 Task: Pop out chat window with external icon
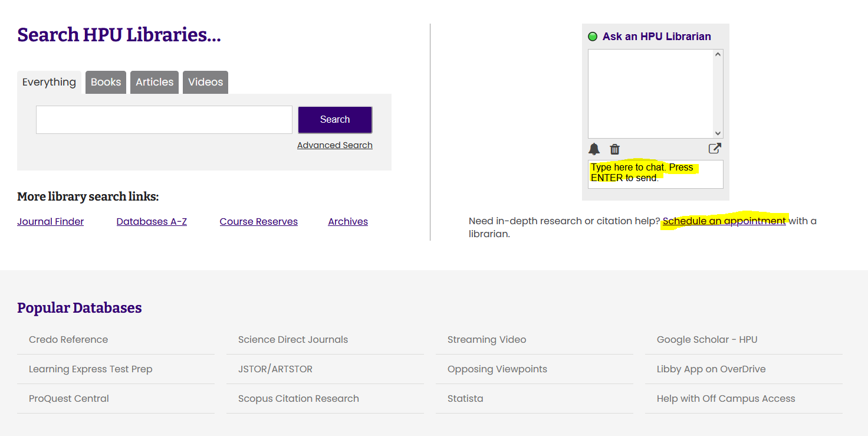coord(715,149)
